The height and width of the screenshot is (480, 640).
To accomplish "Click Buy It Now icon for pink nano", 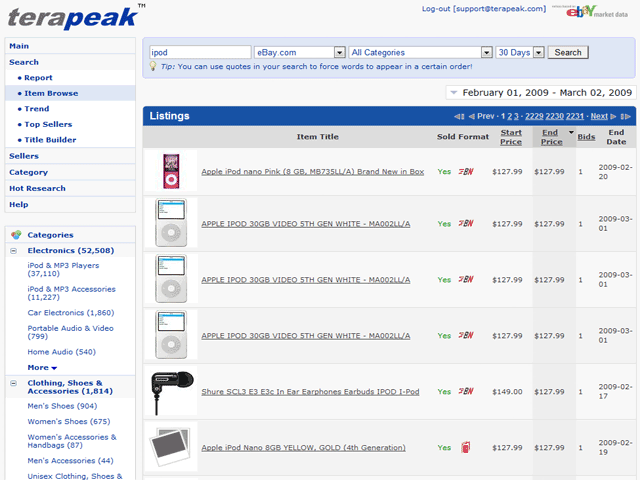I will click(466, 171).
